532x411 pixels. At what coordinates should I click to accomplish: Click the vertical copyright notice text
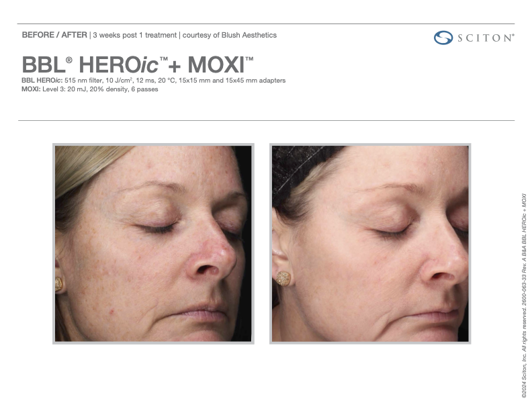pyautogui.click(x=525, y=295)
